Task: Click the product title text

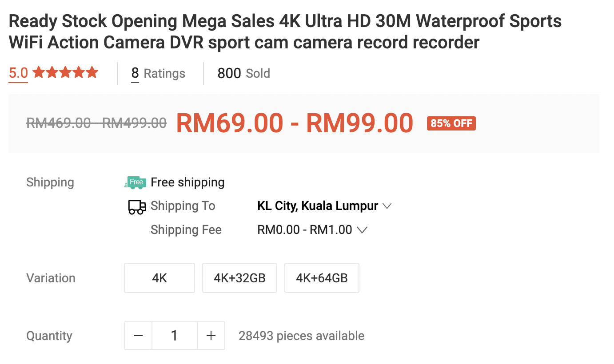Action: coord(285,32)
